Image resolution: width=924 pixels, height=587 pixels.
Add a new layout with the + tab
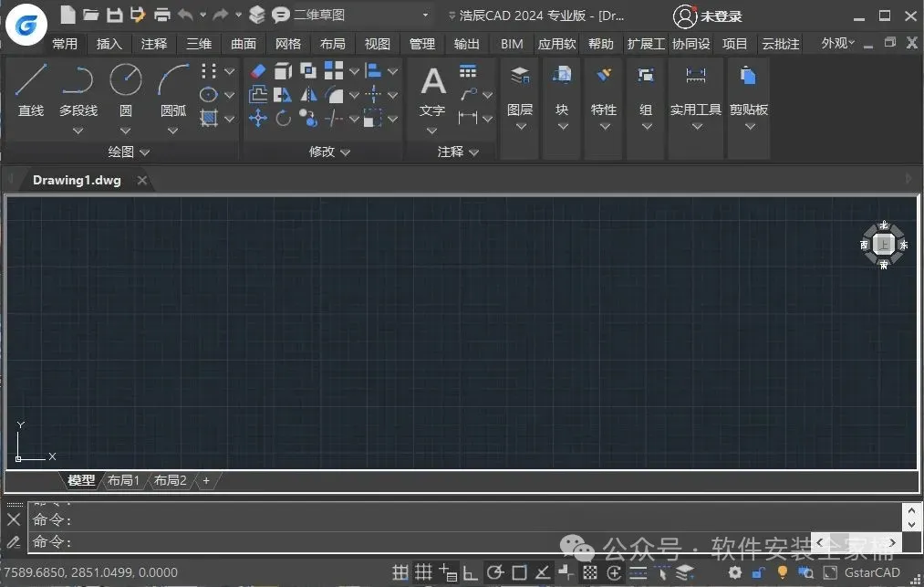coord(206,481)
